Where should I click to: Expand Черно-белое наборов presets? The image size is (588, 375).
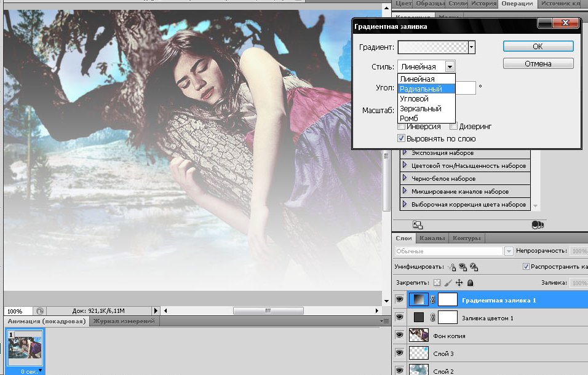click(405, 178)
